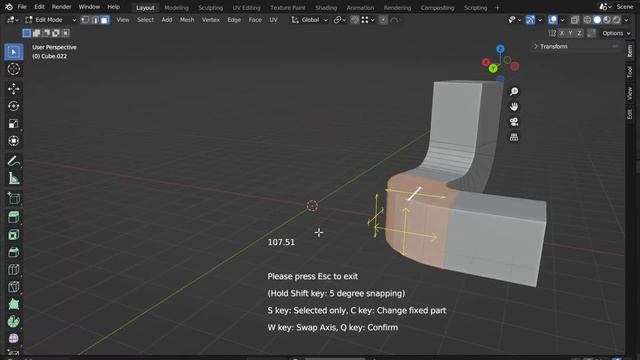Click the Blender logo menu

click(9, 7)
